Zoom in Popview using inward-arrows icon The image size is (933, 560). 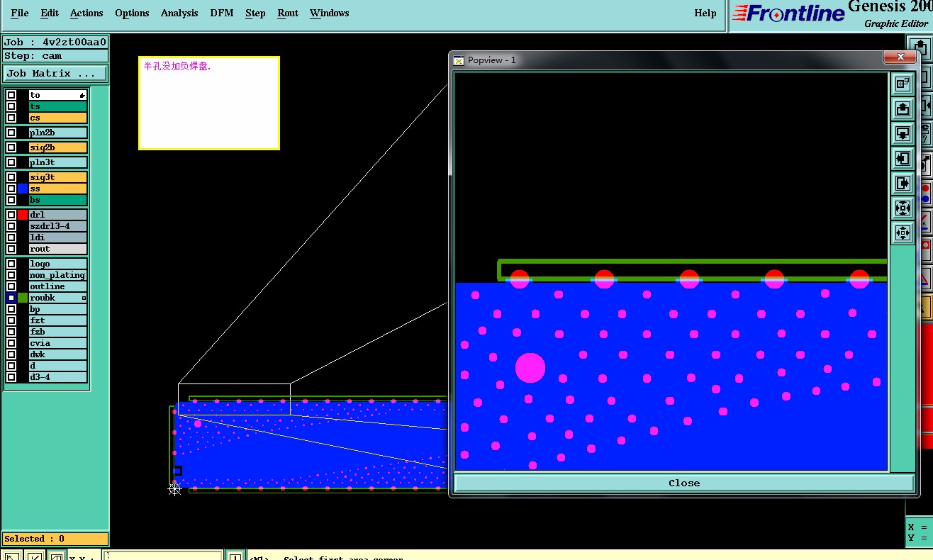click(903, 208)
